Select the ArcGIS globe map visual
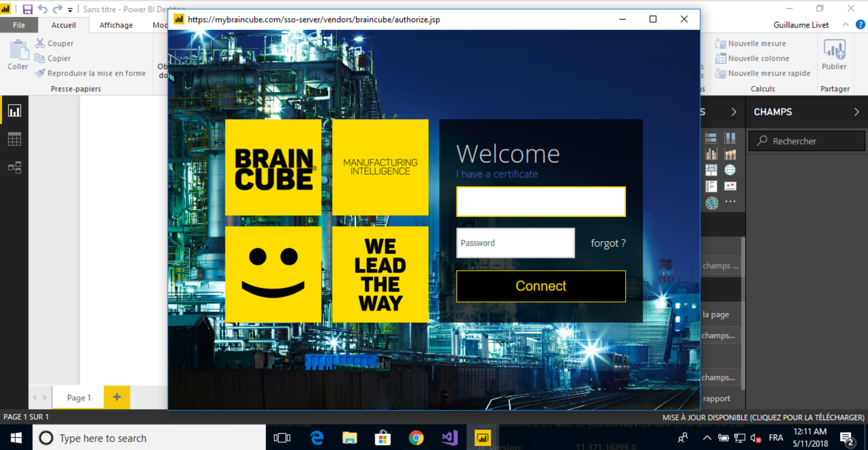Screen dimensions: 868x450 712,203
